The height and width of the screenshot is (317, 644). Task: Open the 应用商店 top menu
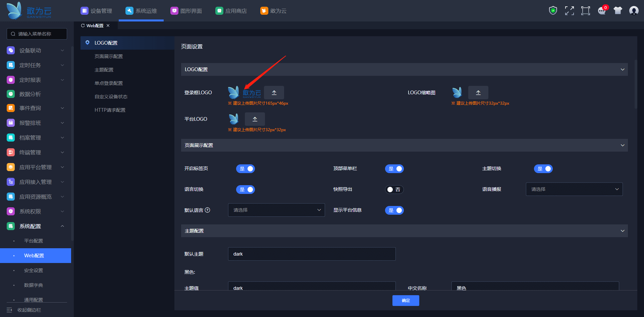pos(231,11)
